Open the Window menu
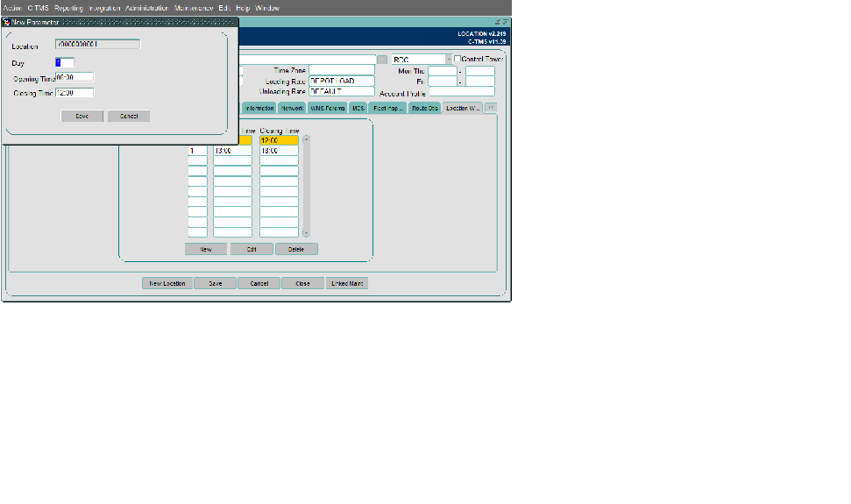This screenshot has width=851, height=504. [267, 8]
